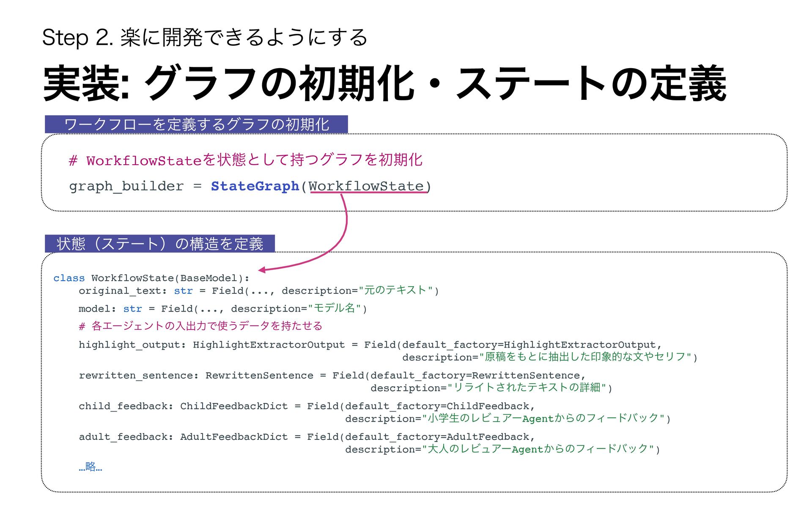Click the comment 各エージェントの入出力で使うデータを持たせる

point(200,326)
